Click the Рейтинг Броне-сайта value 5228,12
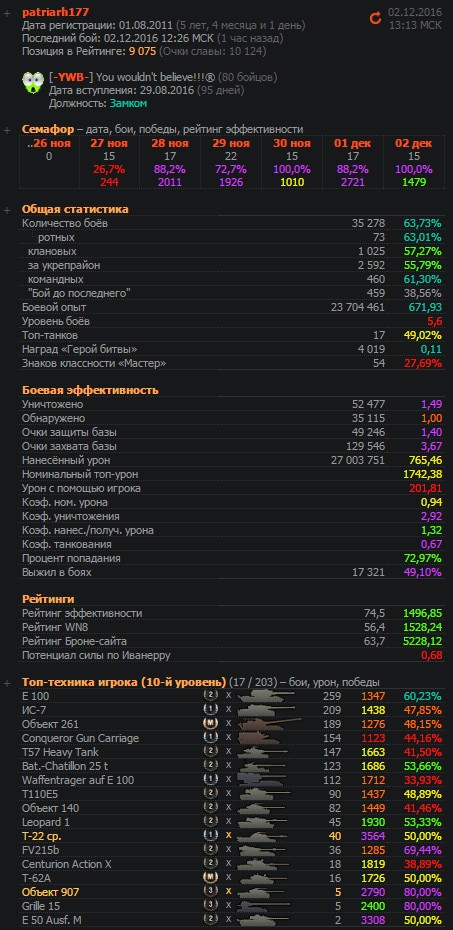Viewport: 453px width, 930px height. (x=422, y=641)
